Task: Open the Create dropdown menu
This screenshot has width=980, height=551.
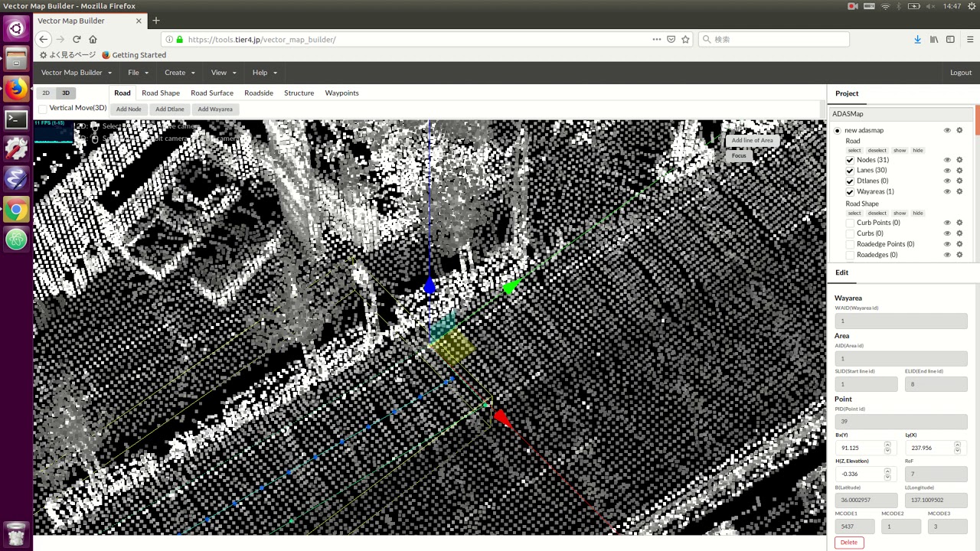Action: pyautogui.click(x=180, y=73)
